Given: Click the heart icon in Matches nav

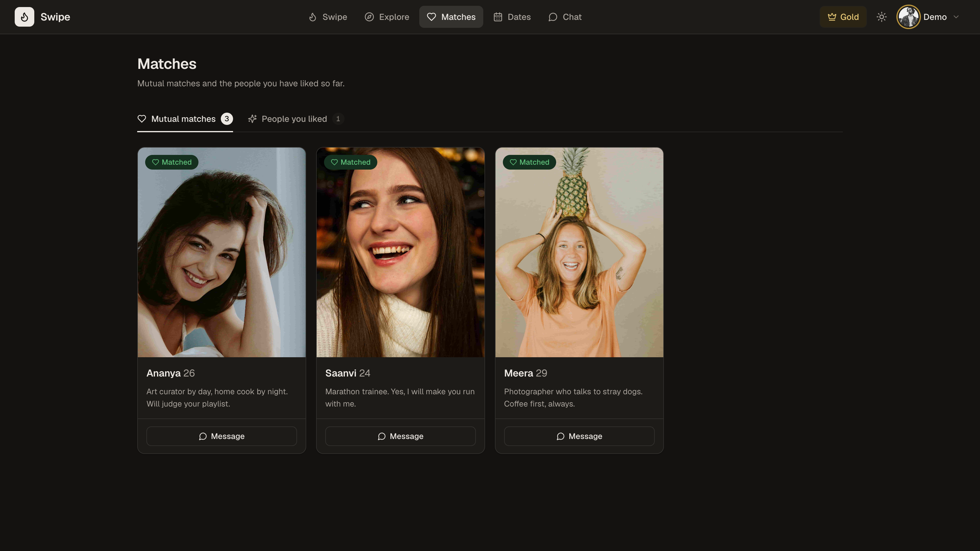Looking at the screenshot, I should pyautogui.click(x=432, y=17).
